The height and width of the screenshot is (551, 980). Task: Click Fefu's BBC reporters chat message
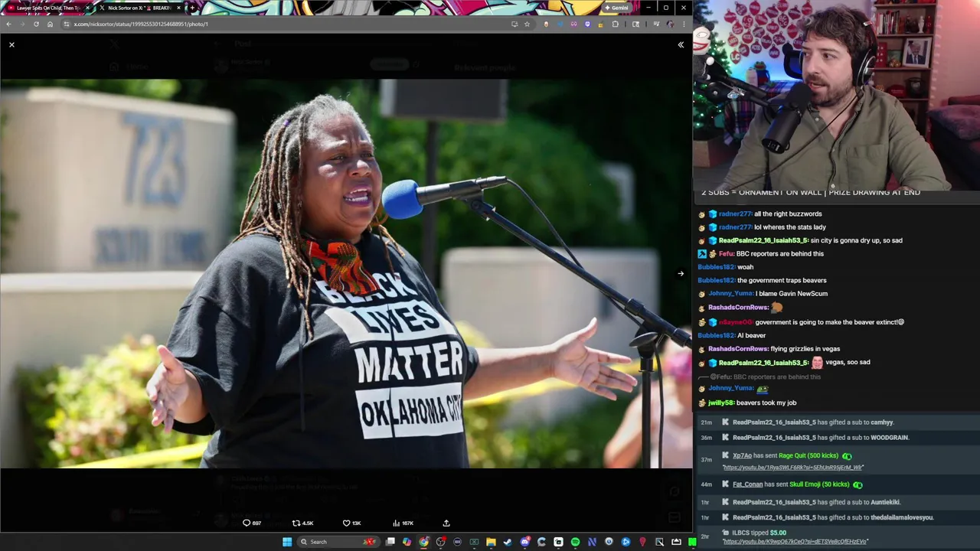pyautogui.click(x=779, y=254)
